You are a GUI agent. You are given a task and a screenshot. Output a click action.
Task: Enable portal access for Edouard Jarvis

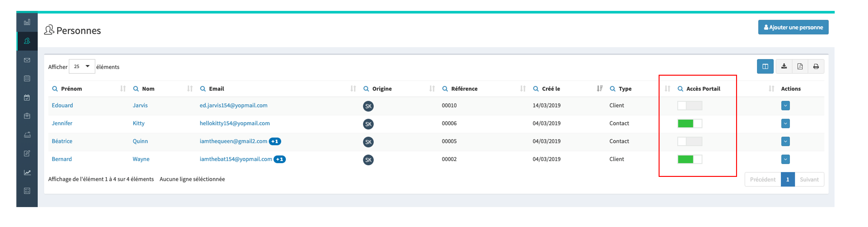690,106
